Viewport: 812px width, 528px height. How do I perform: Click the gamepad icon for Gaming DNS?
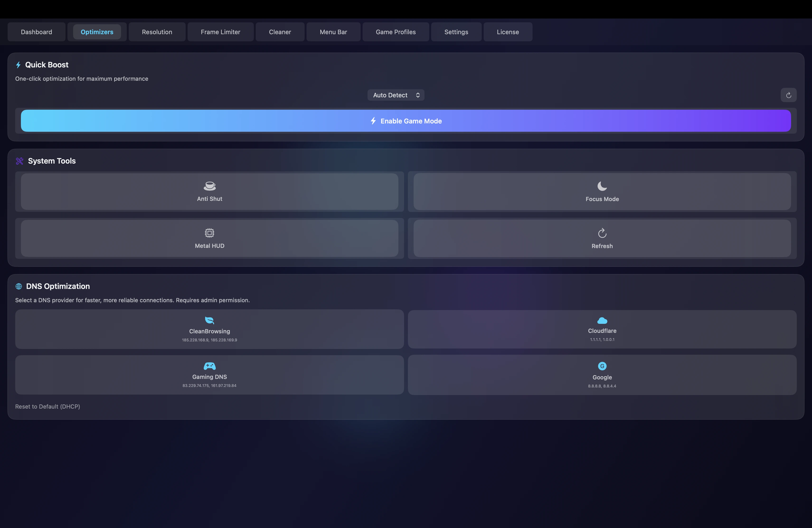[x=209, y=366]
